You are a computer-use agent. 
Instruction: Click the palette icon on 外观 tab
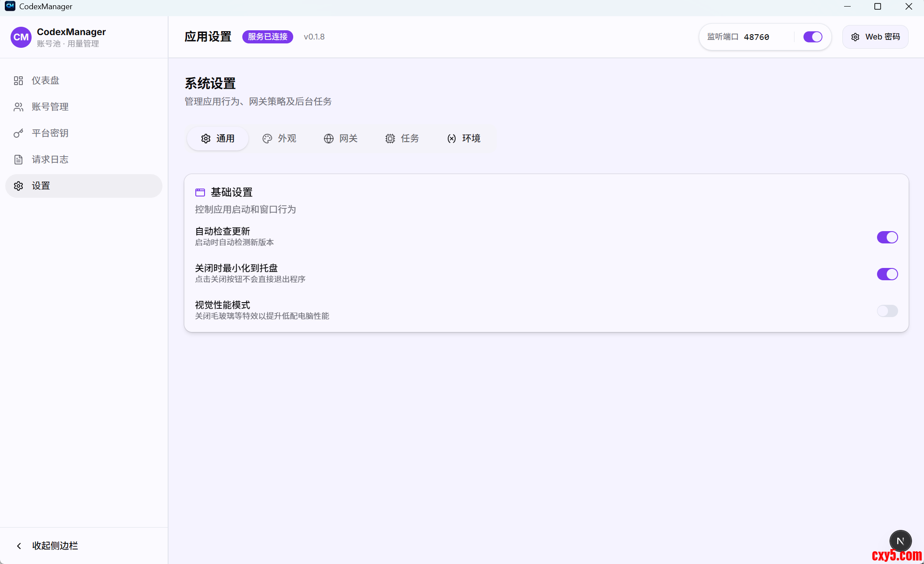(267, 139)
